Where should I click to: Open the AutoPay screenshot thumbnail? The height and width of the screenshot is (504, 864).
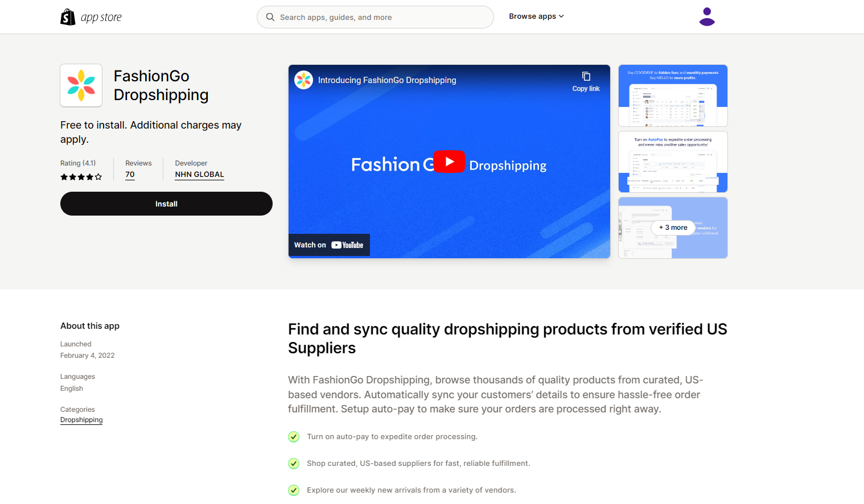pos(673,162)
